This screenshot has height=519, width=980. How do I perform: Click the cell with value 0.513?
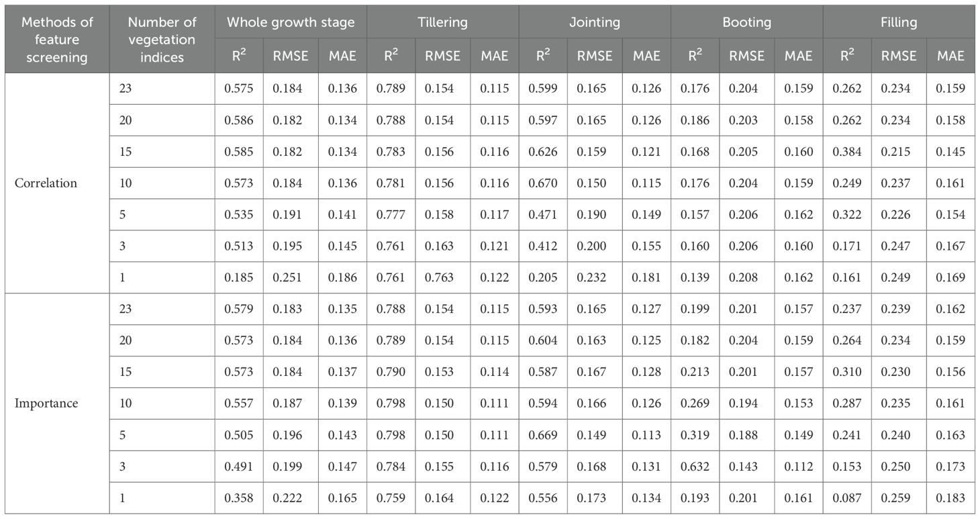(x=238, y=246)
